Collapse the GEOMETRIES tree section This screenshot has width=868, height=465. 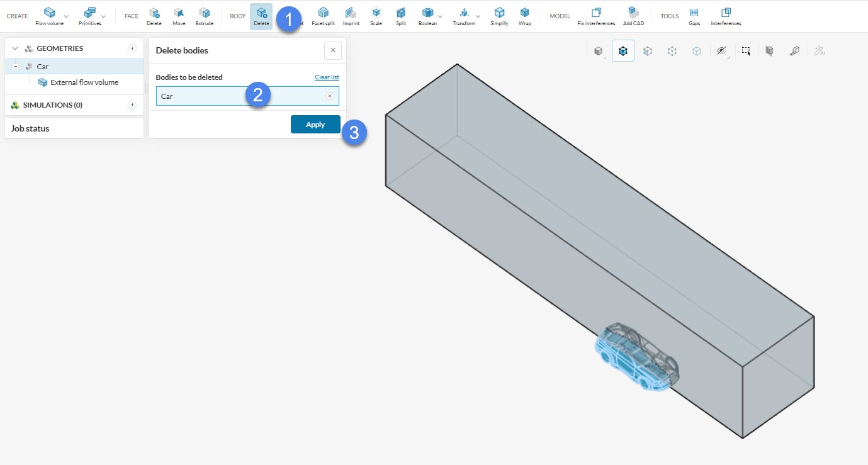[x=15, y=48]
